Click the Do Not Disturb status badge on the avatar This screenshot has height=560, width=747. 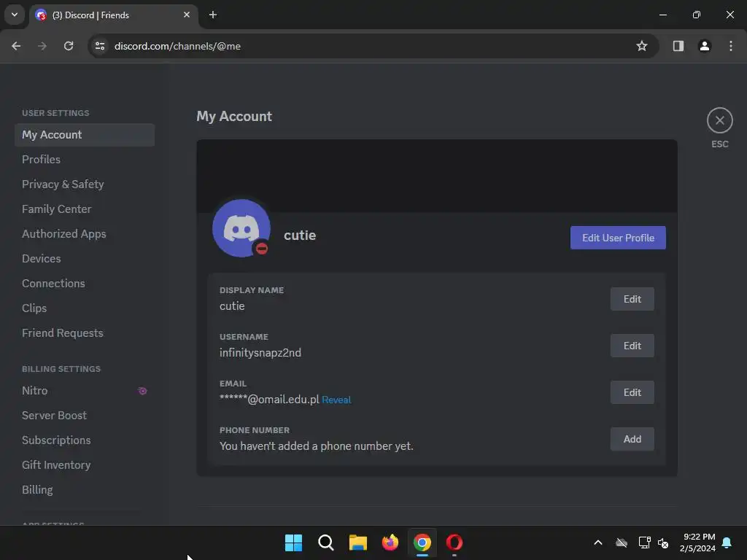click(x=262, y=249)
